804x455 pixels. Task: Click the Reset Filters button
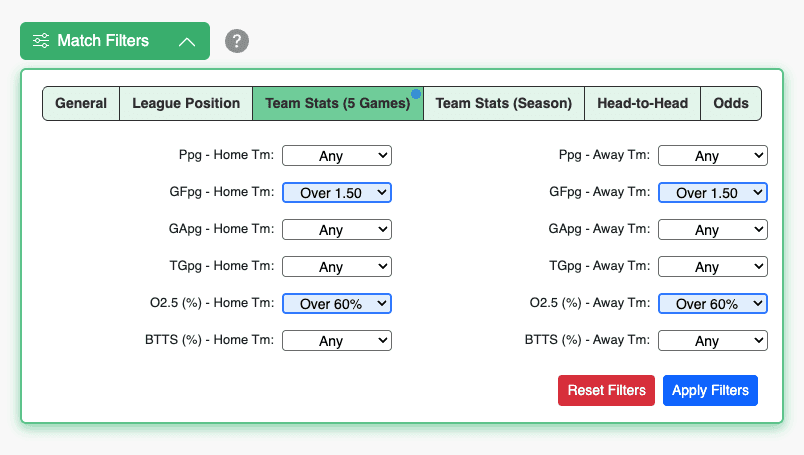(x=606, y=390)
